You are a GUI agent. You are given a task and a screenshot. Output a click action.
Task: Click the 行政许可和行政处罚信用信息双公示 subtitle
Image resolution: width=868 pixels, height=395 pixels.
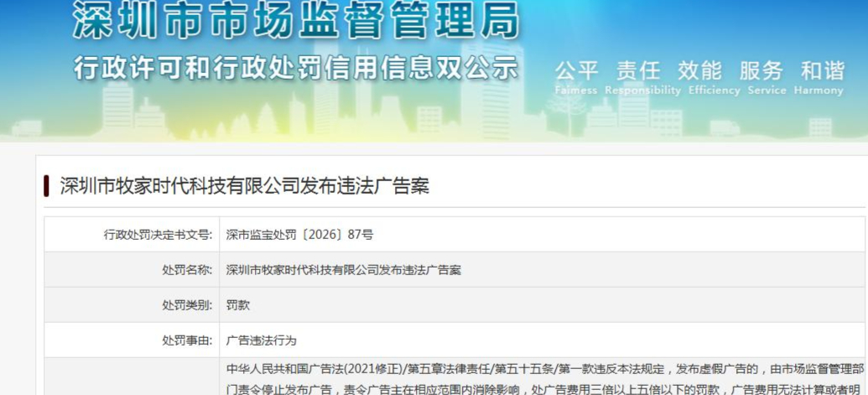(295, 68)
